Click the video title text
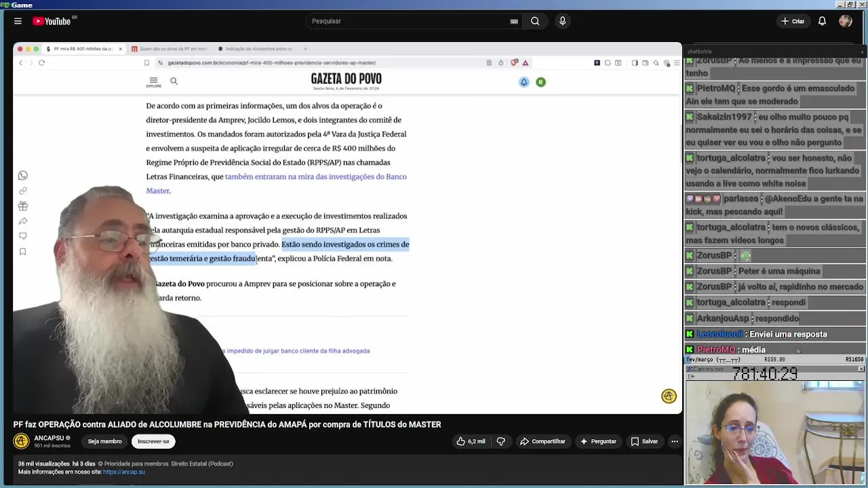Viewport: 868px width, 488px height. (x=227, y=424)
